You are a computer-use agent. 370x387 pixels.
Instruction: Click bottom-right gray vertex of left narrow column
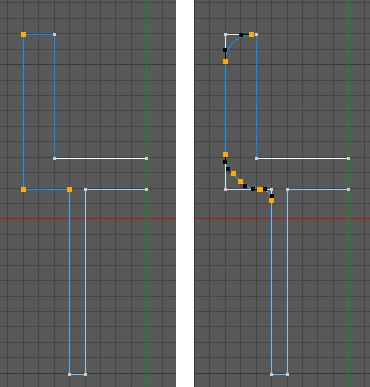point(86,374)
